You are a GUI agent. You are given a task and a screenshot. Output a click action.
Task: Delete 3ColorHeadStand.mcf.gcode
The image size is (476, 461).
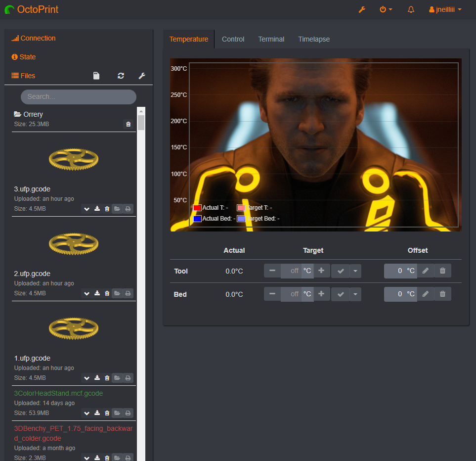[107, 414]
